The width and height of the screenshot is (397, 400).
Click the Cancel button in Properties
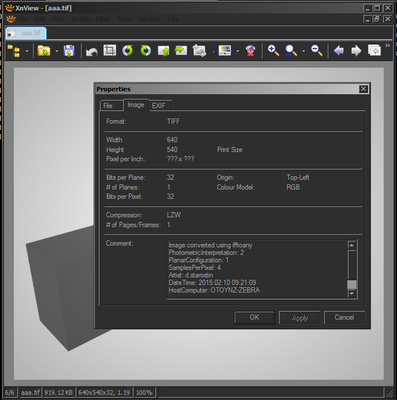[344, 317]
